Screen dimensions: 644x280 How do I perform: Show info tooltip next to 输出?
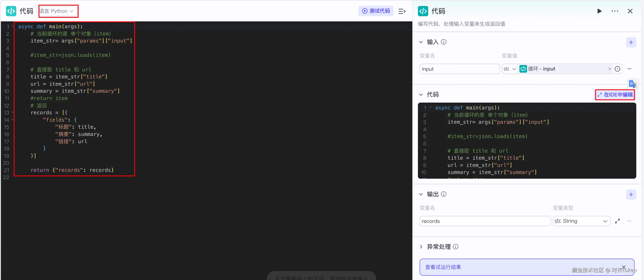click(x=444, y=194)
